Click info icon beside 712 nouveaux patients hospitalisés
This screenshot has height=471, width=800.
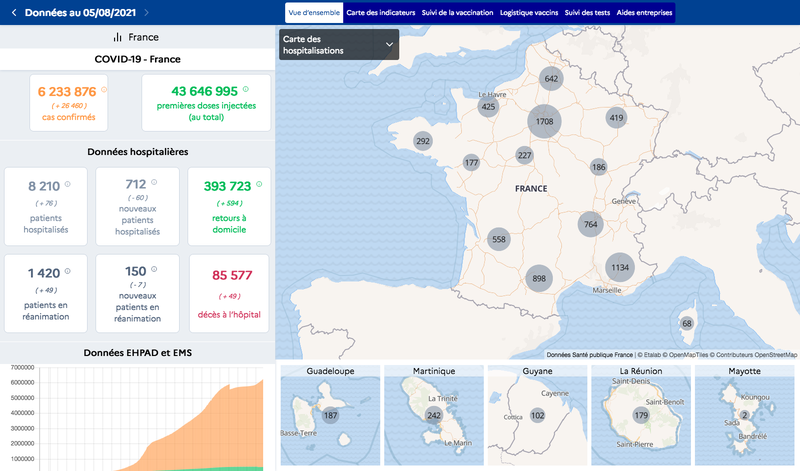(155, 183)
